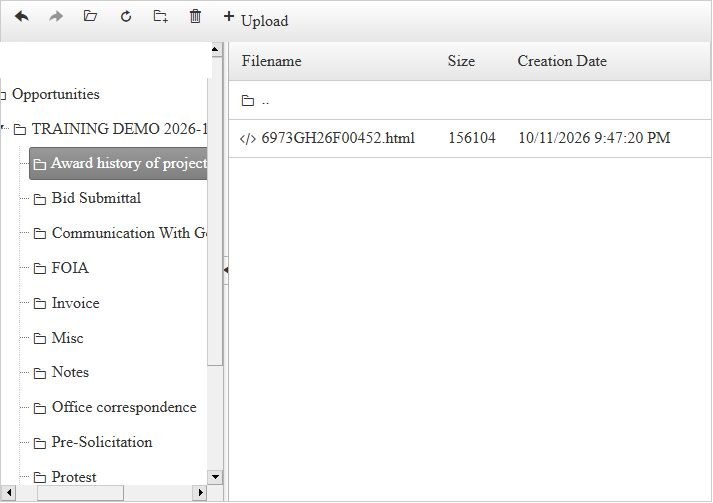
Task: Sort by Filename column header
Action: coord(271,61)
